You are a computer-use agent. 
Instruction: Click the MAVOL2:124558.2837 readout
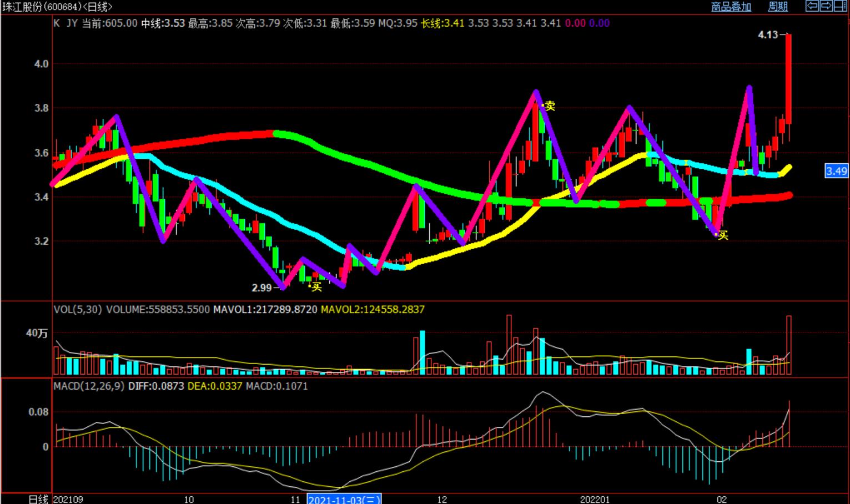tap(373, 309)
